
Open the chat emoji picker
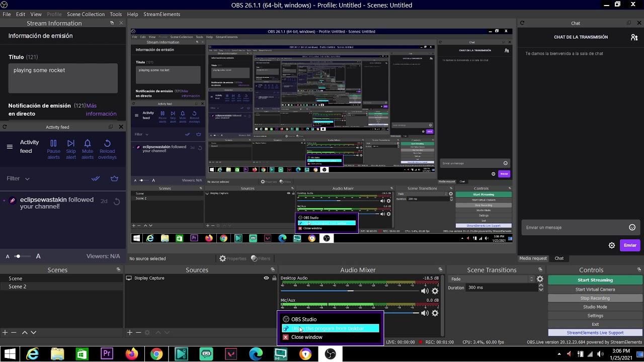632,227
